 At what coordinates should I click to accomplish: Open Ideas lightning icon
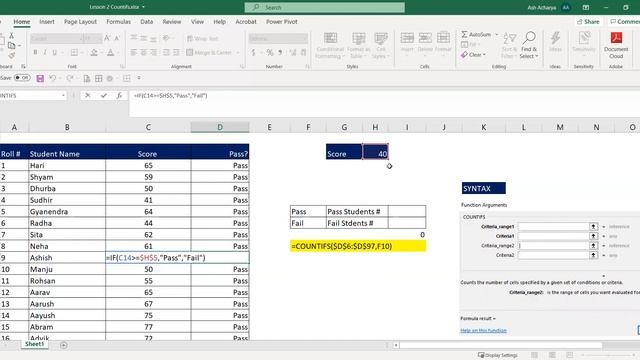[555, 38]
